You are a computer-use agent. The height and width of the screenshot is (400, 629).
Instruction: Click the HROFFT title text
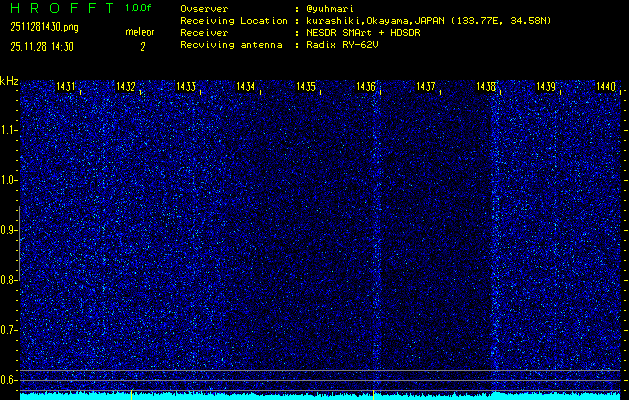click(x=63, y=8)
